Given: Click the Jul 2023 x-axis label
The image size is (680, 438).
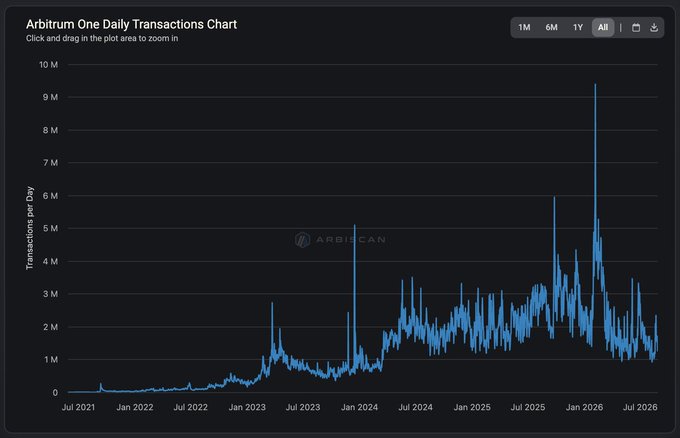Looking at the screenshot, I should (x=303, y=407).
